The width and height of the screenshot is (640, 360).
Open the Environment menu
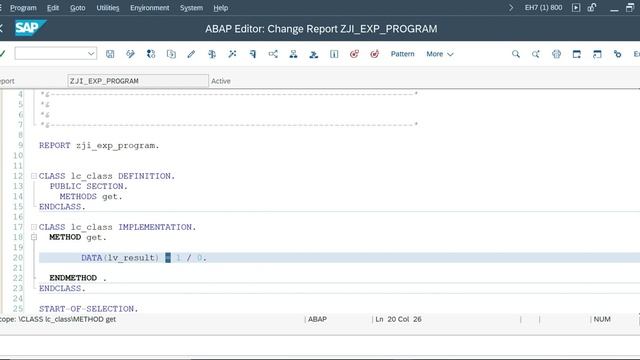tap(149, 8)
